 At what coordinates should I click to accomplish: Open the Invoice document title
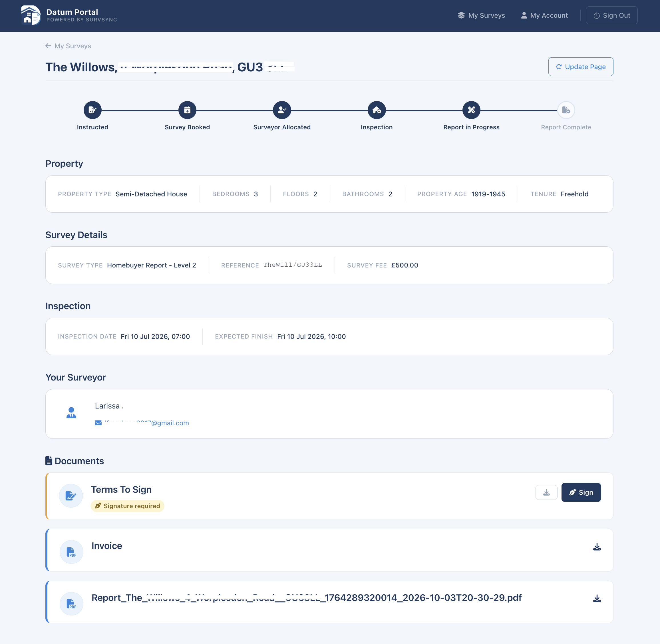107,546
